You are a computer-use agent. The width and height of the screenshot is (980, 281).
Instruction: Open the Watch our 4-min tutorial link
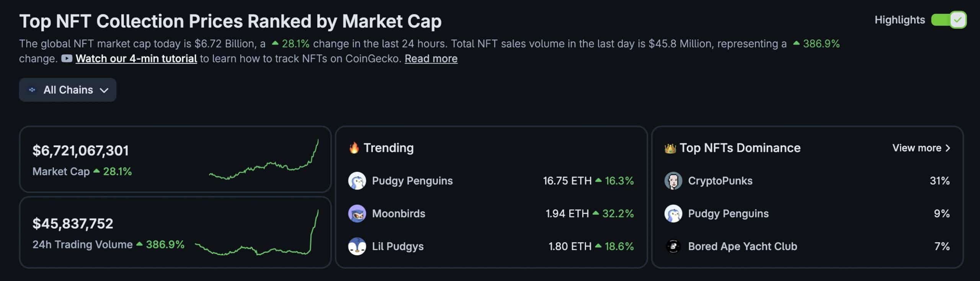pos(136,59)
